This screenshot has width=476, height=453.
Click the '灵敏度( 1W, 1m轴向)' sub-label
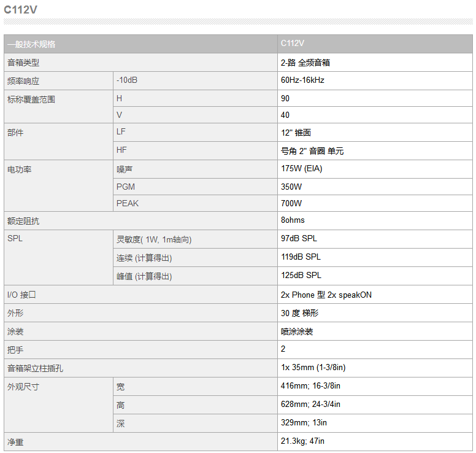click(x=154, y=239)
